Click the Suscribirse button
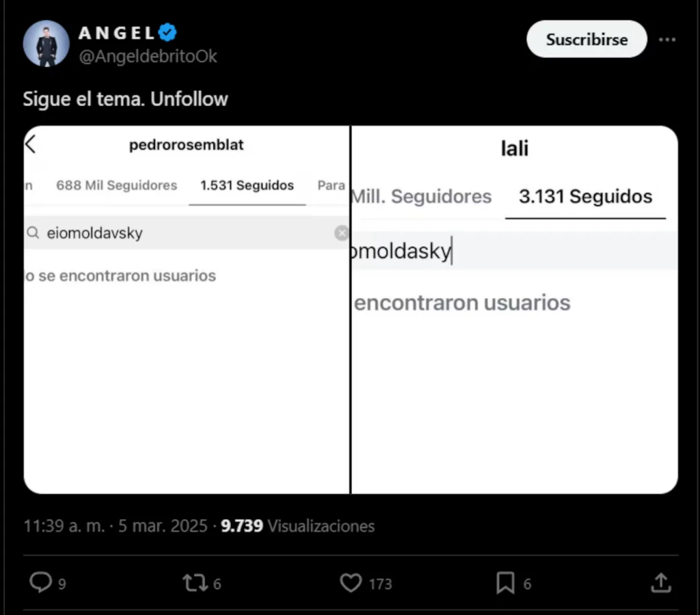Screen dimensions: 700x615 point(587,40)
